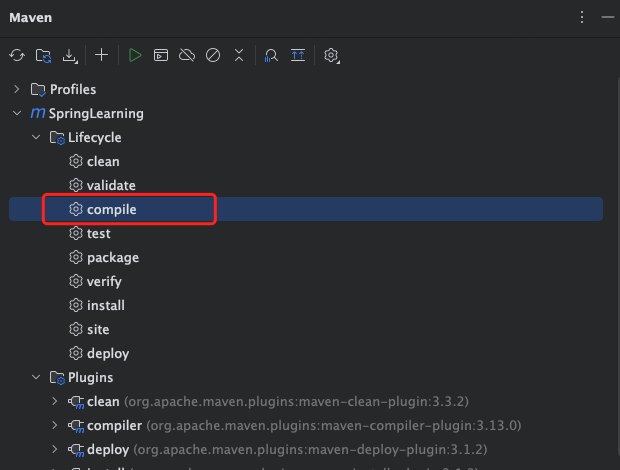The width and height of the screenshot is (620, 470).
Task: Click Reload All Maven Projects icon
Action: tap(17, 55)
